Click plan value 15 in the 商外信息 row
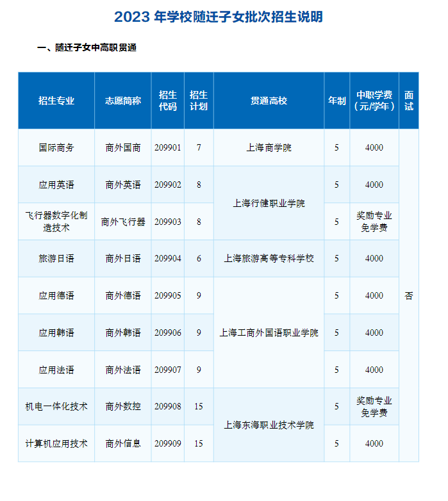Screen dimensions: 448x501 click(199, 443)
